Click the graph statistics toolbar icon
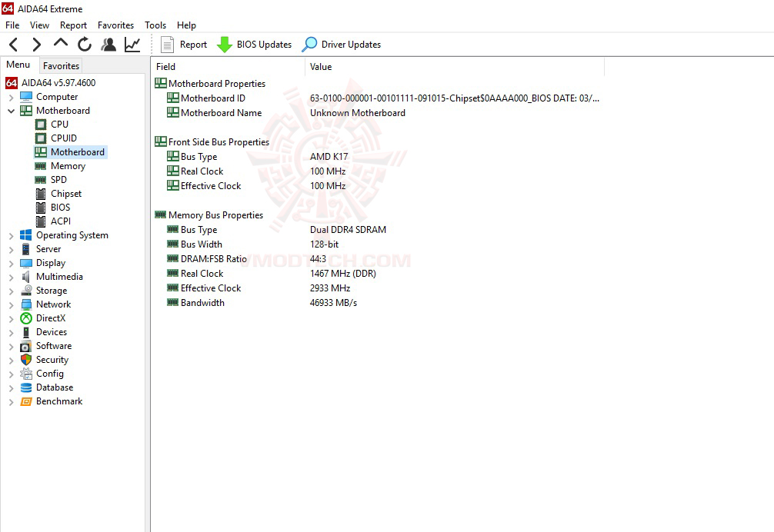 coord(132,44)
